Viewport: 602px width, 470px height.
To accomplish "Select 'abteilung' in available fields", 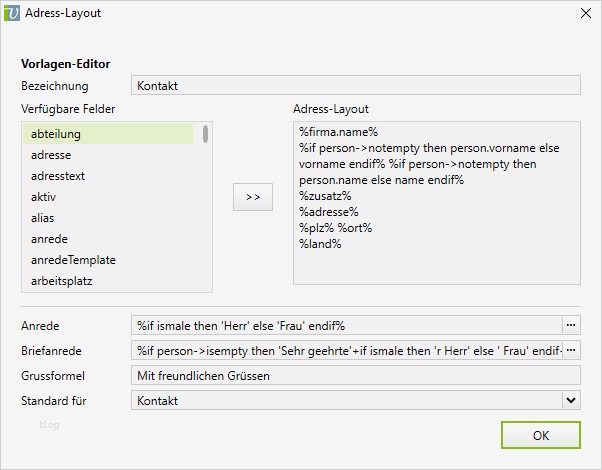I will (x=108, y=134).
